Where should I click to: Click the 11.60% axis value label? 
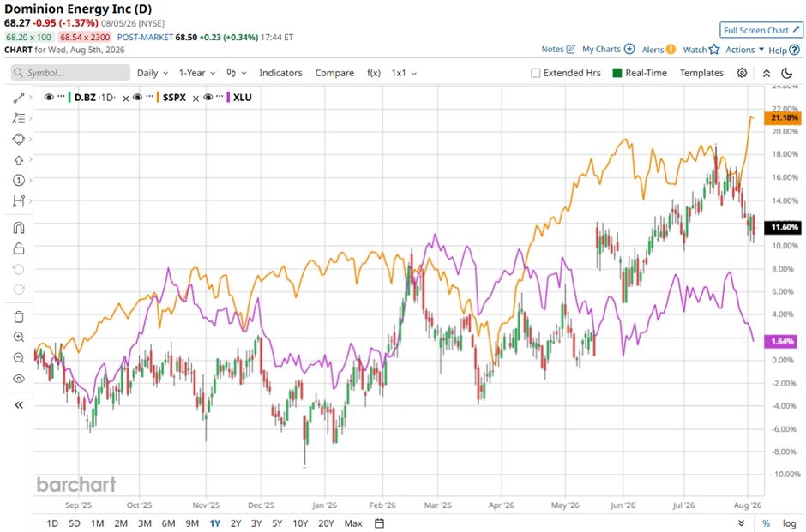point(783,227)
